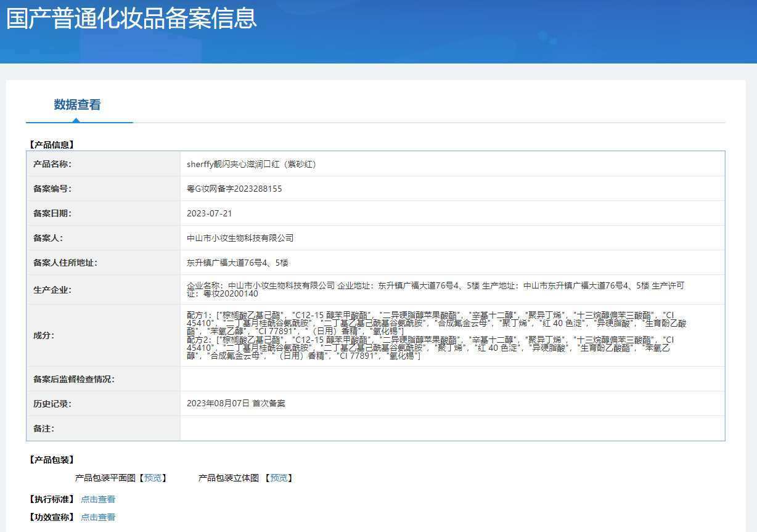Viewport: 757px width, 532px height.
Task: Click the 备案日期 value 2023-07-21
Action: tap(210, 213)
